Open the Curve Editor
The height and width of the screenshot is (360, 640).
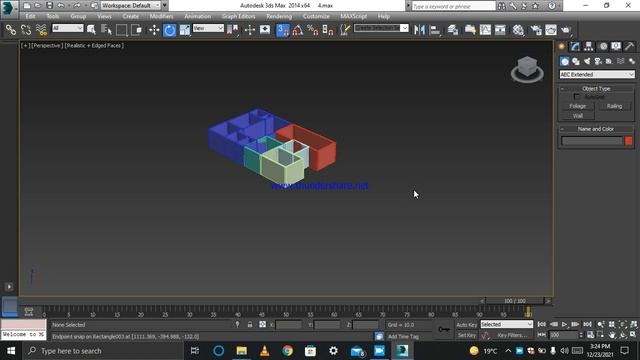[x=485, y=29]
